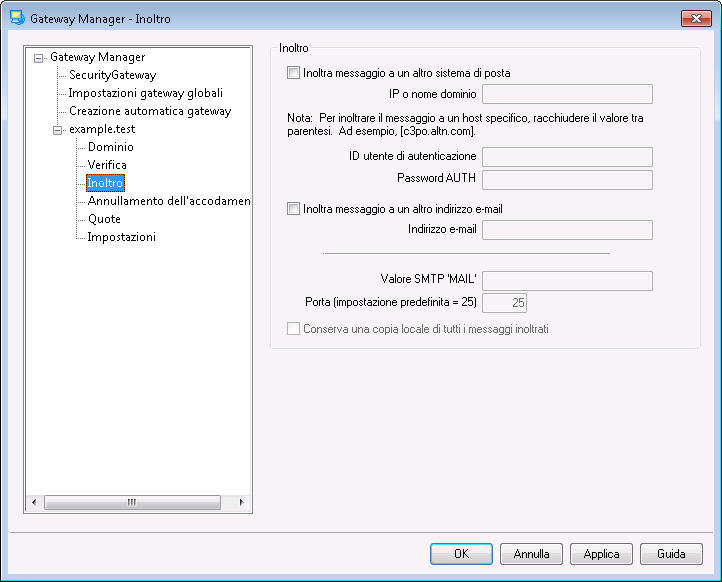Enable Inoltra messaggio a un altro sistema di posta
Viewport: 722px width, 582px height.
[293, 73]
